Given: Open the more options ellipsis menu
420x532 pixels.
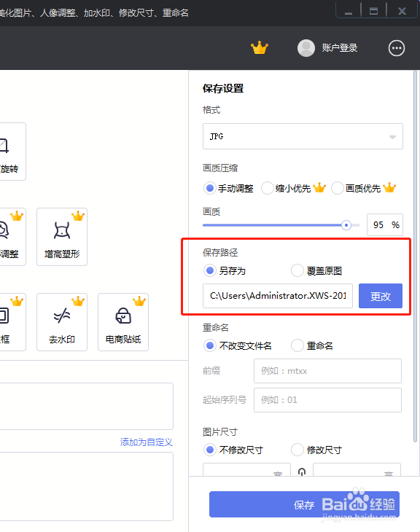Looking at the screenshot, I should point(396,48).
